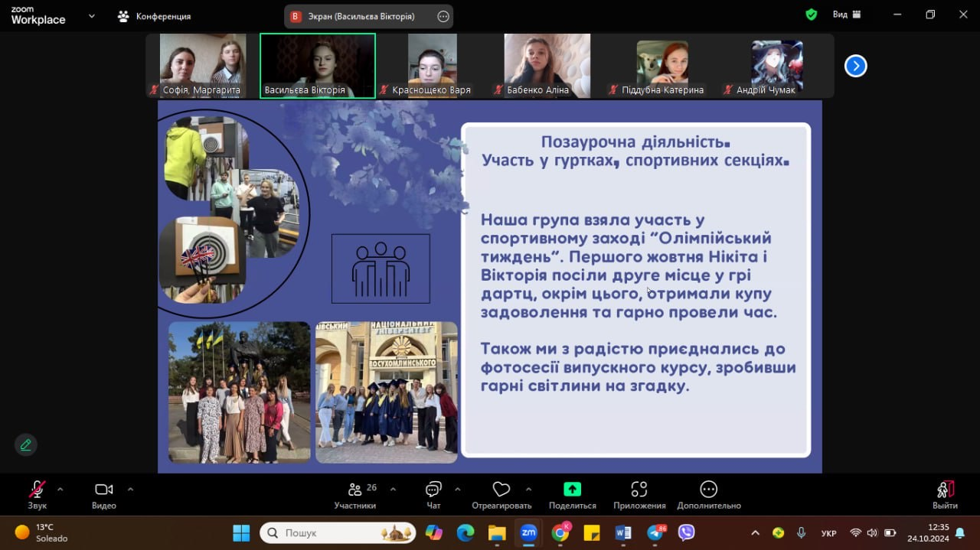Open the More options ellipsis icon
The height and width of the screenshot is (550, 980).
[708, 490]
